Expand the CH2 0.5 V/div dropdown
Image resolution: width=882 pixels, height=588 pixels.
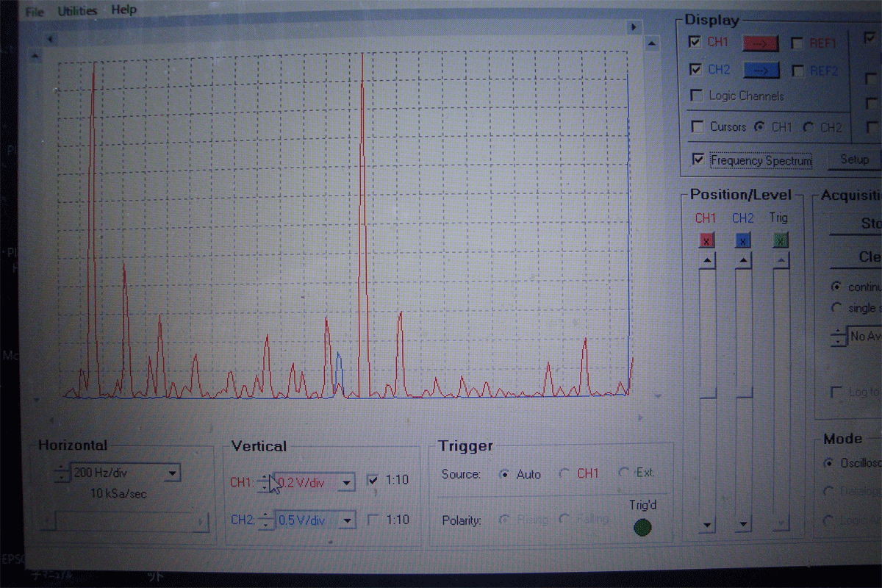(x=347, y=520)
